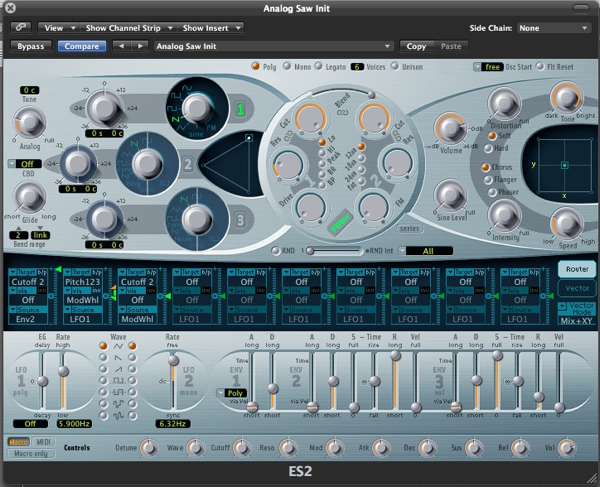Select Flanger effect
The width and height of the screenshot is (600, 487).
[x=488, y=179]
